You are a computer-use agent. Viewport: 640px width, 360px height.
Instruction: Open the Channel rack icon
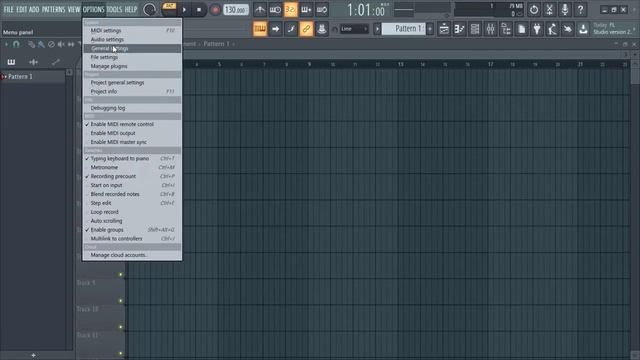click(x=475, y=29)
